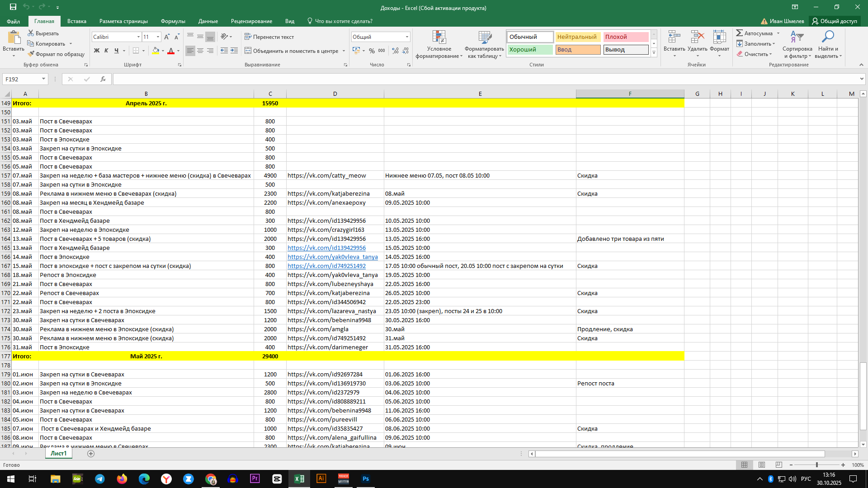The image size is (868, 488).
Task: Click the Find and Select magnifier icon
Action: [x=828, y=37]
